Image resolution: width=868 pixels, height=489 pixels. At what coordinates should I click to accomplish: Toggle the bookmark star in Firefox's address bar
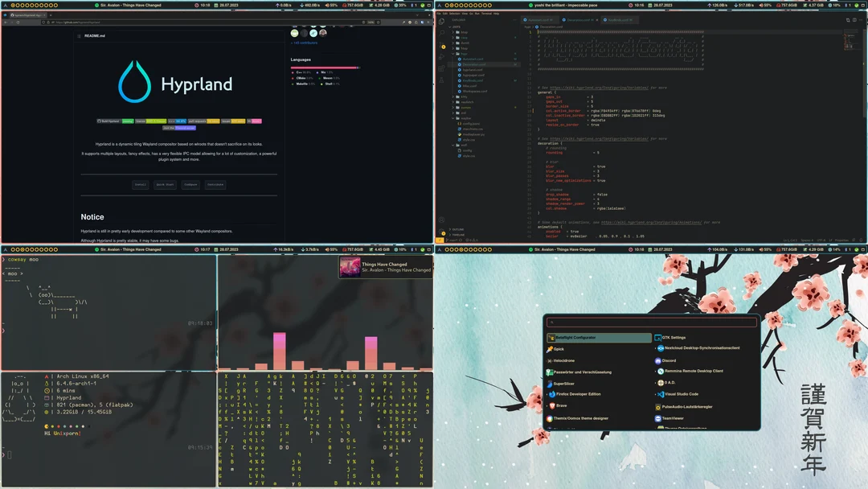378,23
